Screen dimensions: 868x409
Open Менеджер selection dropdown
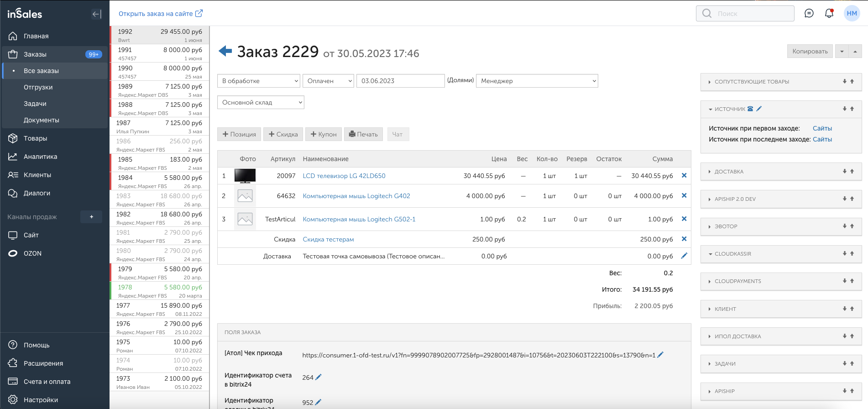click(x=537, y=81)
